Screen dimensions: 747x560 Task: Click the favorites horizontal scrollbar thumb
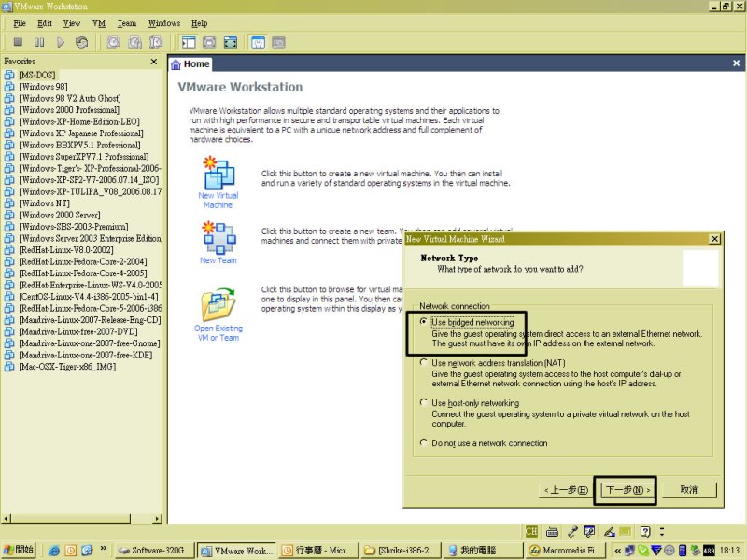(x=70, y=519)
